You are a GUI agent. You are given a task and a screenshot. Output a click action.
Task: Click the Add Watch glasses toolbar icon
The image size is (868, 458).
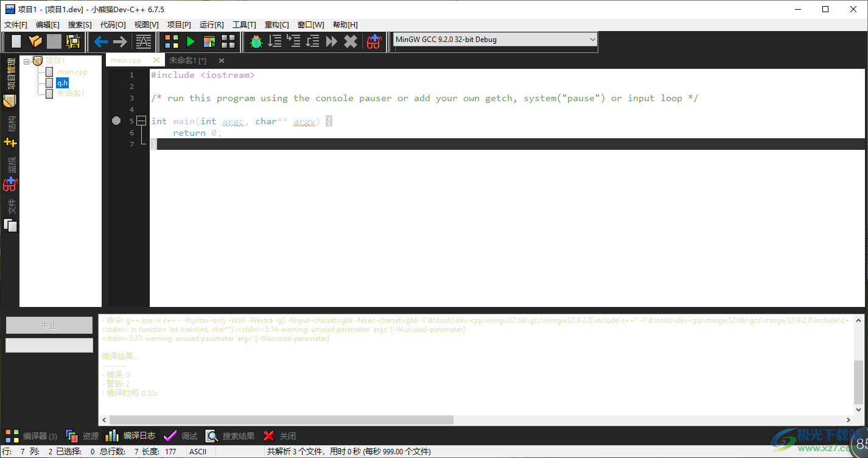click(374, 41)
